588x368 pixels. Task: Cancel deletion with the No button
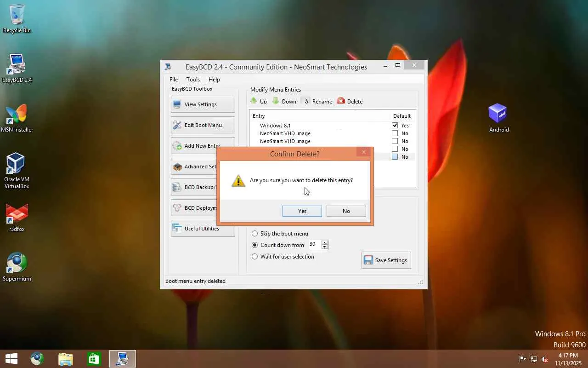coord(346,211)
